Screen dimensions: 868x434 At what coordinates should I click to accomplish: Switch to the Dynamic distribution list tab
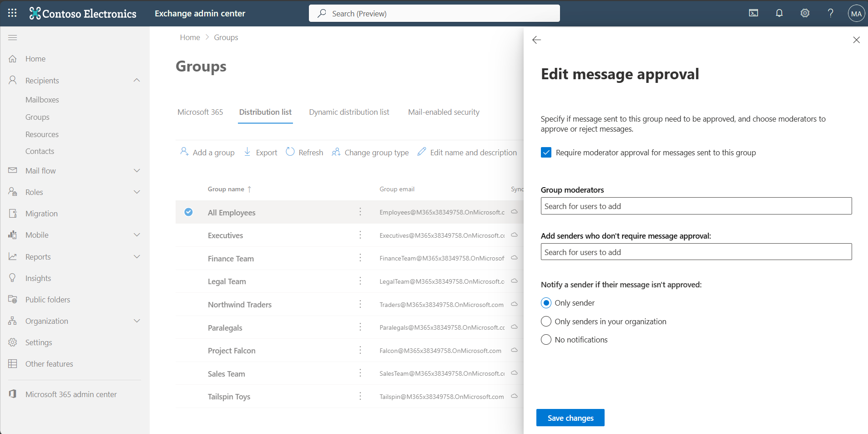348,112
